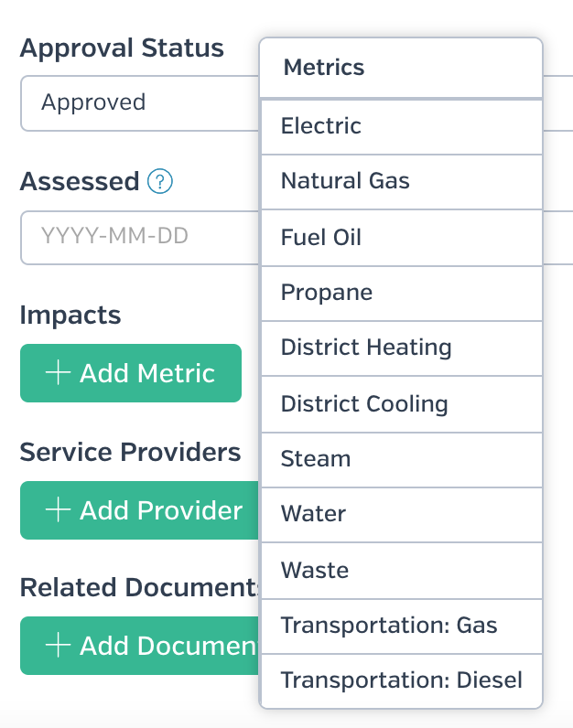Click the Assessed help question mark icon
The height and width of the screenshot is (728, 573).
160,181
